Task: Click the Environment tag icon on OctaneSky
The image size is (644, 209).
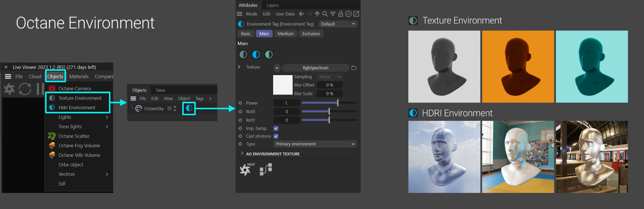Action: (x=189, y=108)
